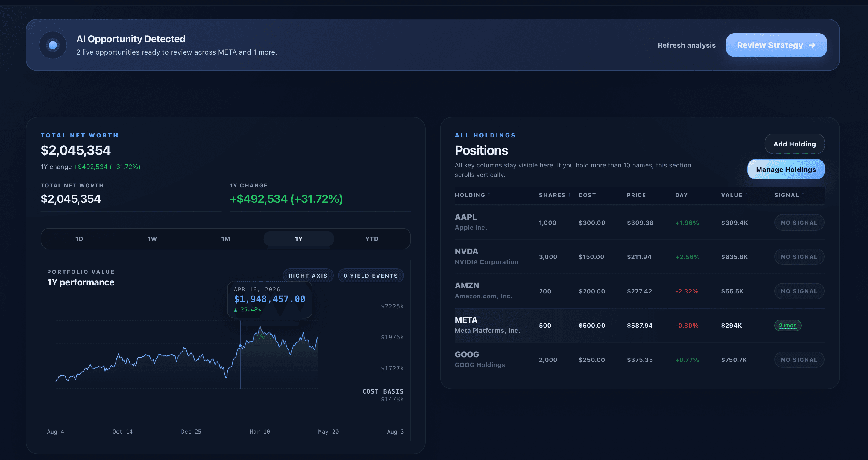Click AAPL day change +1.96%
This screenshot has height=460, width=868.
(687, 223)
